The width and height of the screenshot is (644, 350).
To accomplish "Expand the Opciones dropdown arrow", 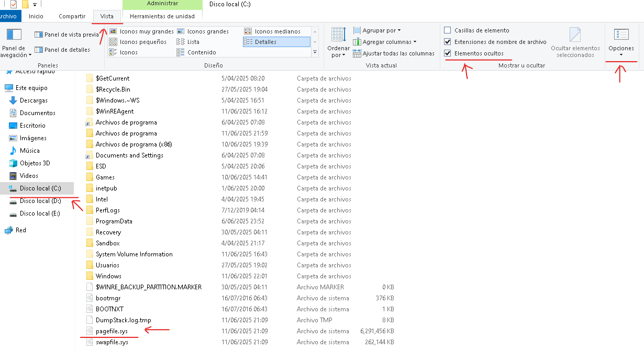I will 621,55.
